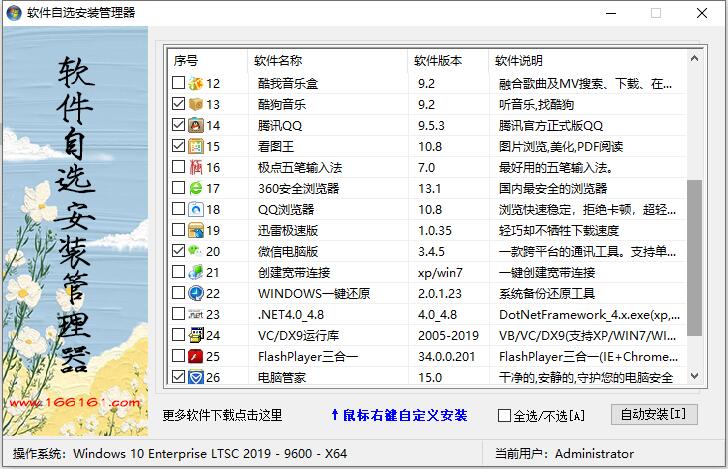This screenshot has height=469, width=728.
Task: Check the box for 创建宽带连接 (21)
Action: 178,272
